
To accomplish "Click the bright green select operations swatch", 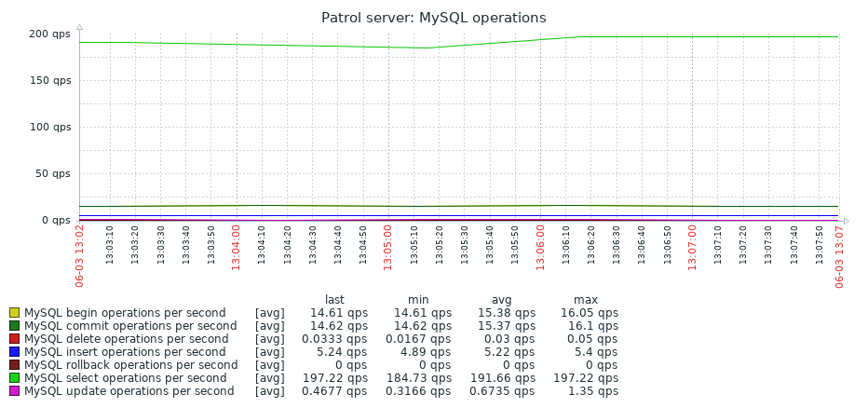I will (14, 378).
